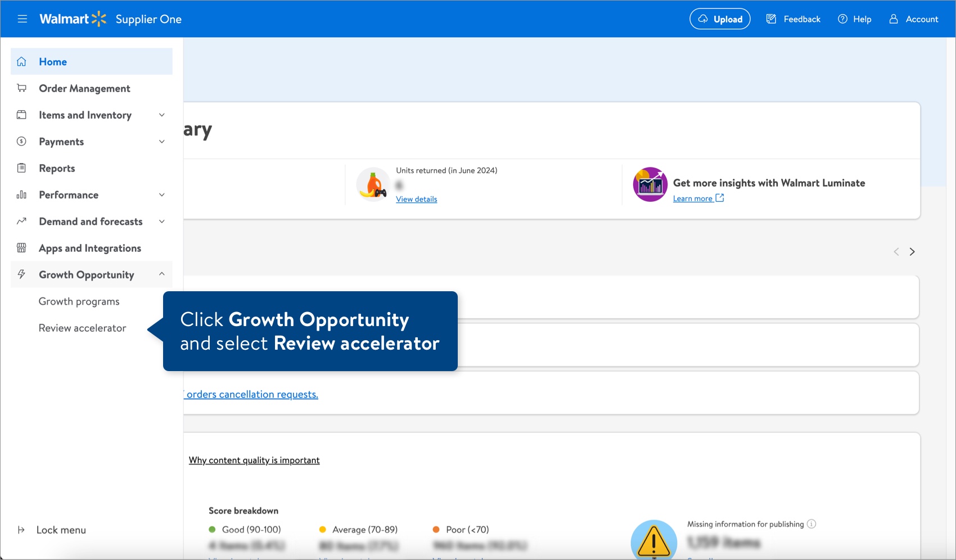Collapse the Growth Opportunity section

point(162,274)
